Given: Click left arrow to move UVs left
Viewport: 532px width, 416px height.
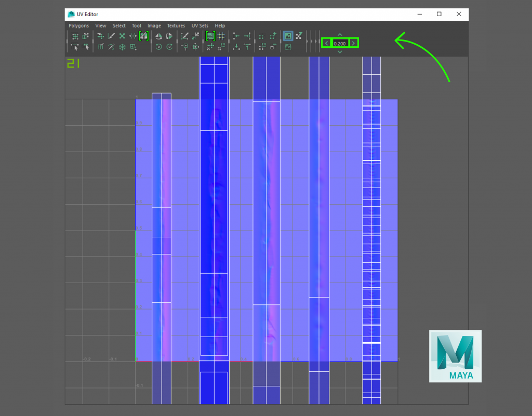Looking at the screenshot, I should [x=326, y=44].
